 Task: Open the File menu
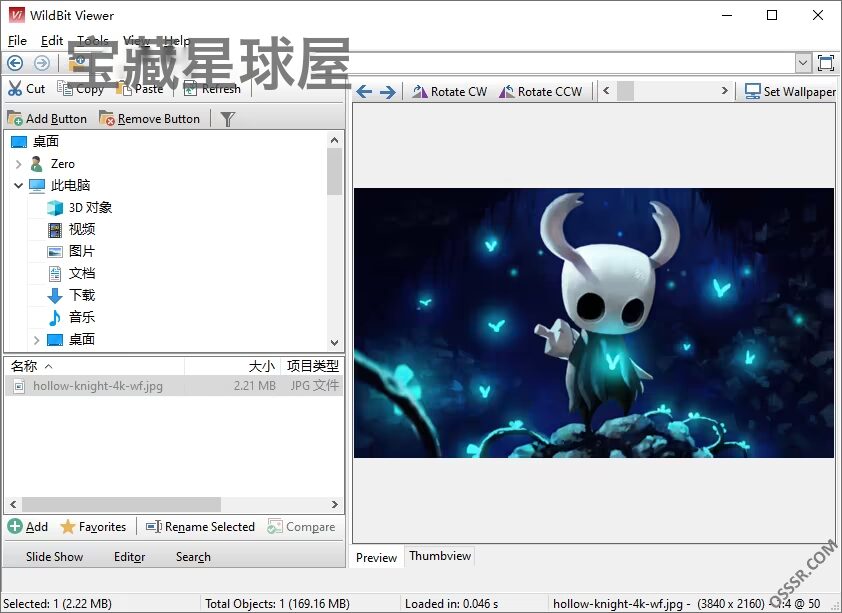(x=17, y=41)
